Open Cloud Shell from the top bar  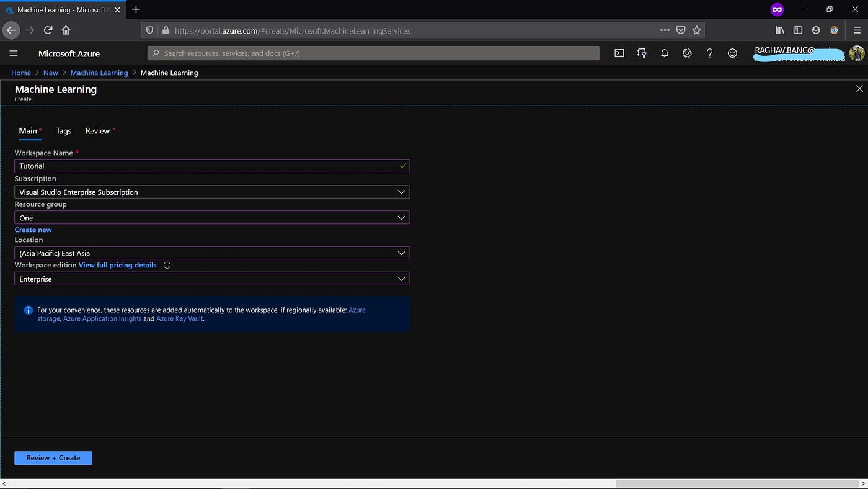619,53
